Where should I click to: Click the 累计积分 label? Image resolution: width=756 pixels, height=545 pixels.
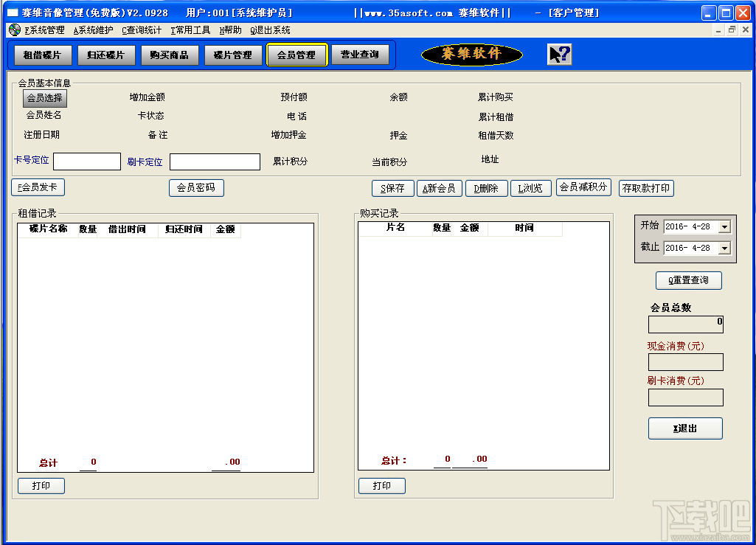click(291, 162)
